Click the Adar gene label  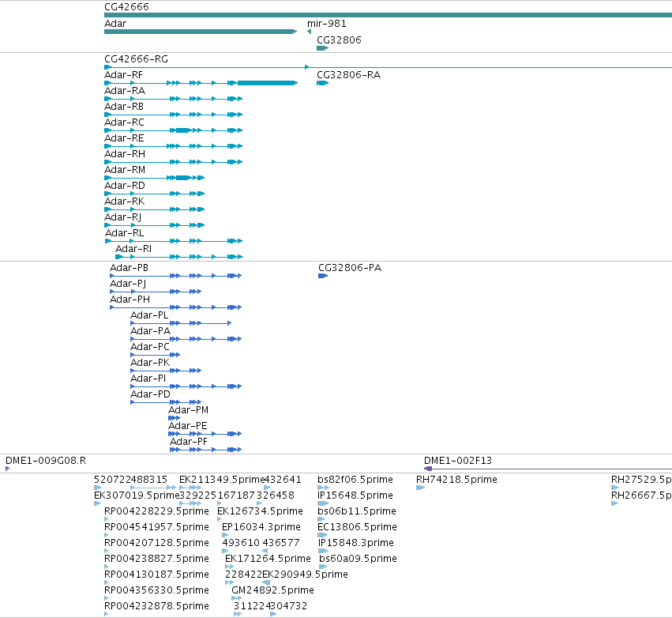(115, 24)
